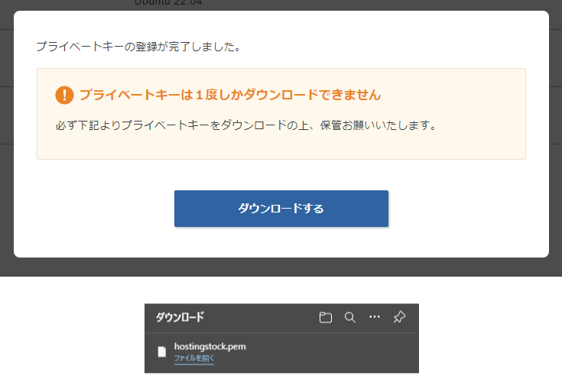Image resolution: width=562 pixels, height=392 pixels.
Task: Click the 必ず下記より instruction text
Action: tap(246, 125)
